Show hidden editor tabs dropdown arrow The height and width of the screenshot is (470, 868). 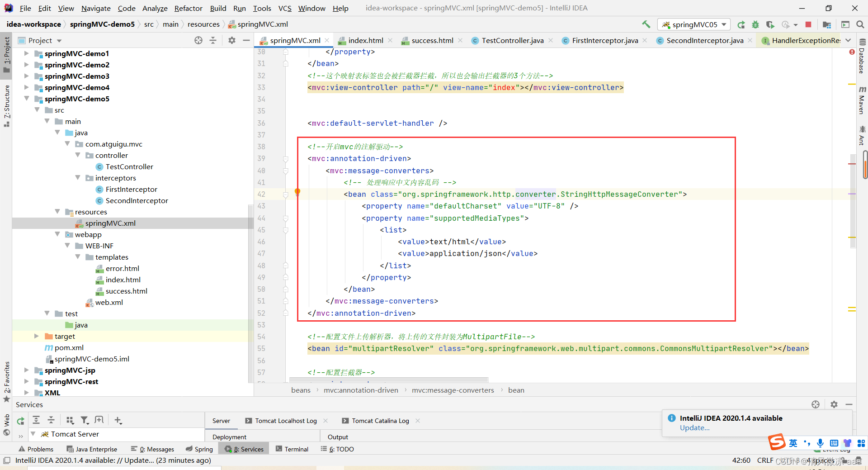(x=848, y=40)
